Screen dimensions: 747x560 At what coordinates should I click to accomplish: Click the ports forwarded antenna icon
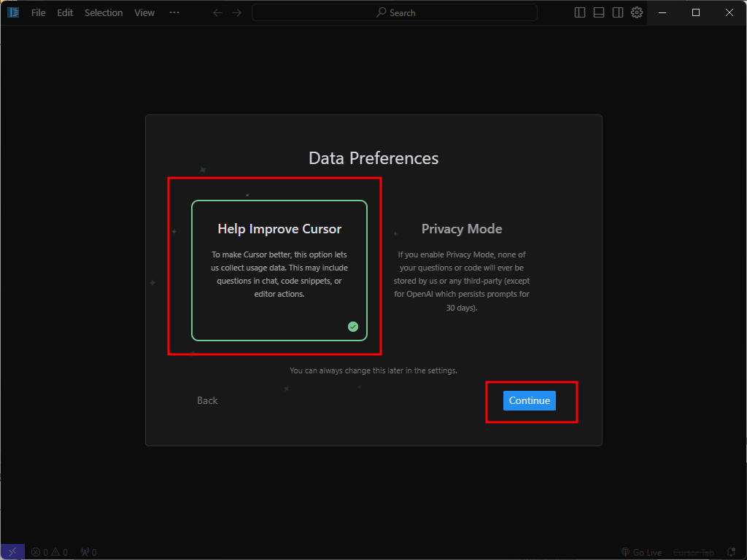[x=88, y=553]
